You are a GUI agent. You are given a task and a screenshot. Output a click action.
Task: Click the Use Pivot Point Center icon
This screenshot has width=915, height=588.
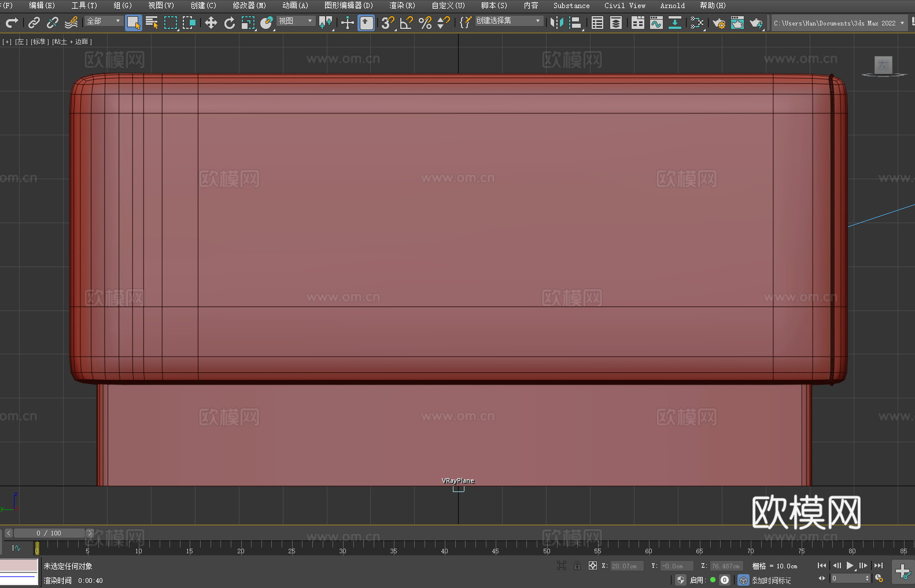click(x=326, y=23)
